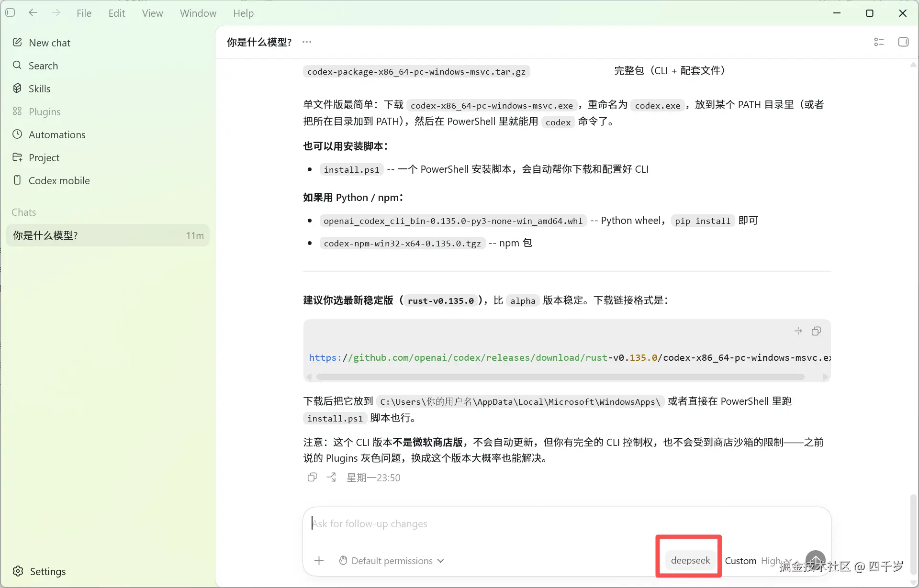Open the task list icon in header
919x588 pixels.
(x=879, y=42)
